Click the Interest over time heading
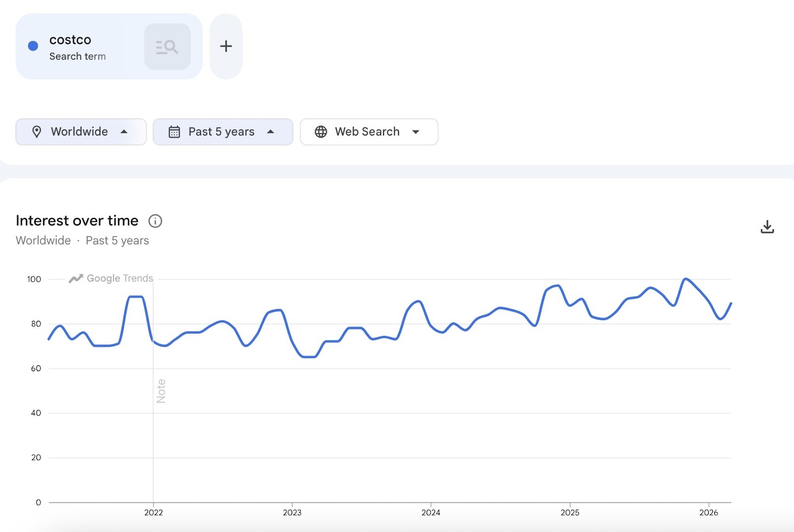794x532 pixels. point(77,220)
